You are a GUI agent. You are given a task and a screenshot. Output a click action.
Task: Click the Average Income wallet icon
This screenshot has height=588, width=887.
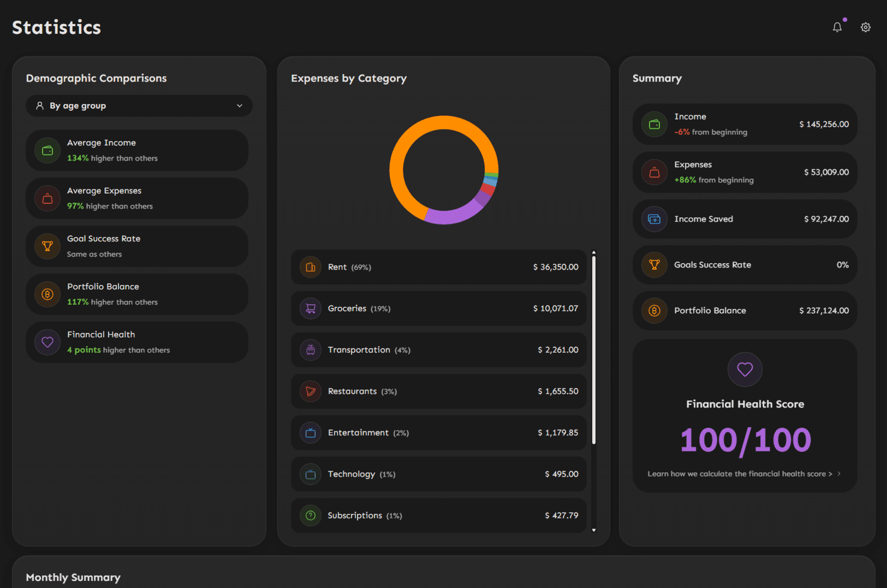click(47, 151)
